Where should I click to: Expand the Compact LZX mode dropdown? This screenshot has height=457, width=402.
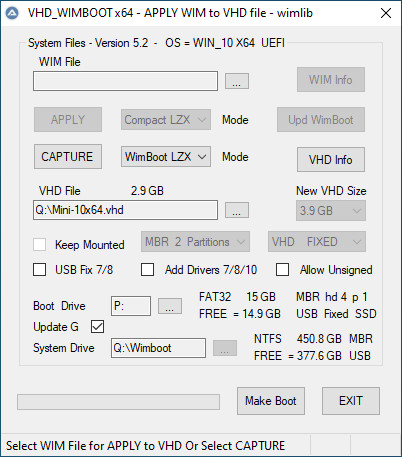coord(166,120)
